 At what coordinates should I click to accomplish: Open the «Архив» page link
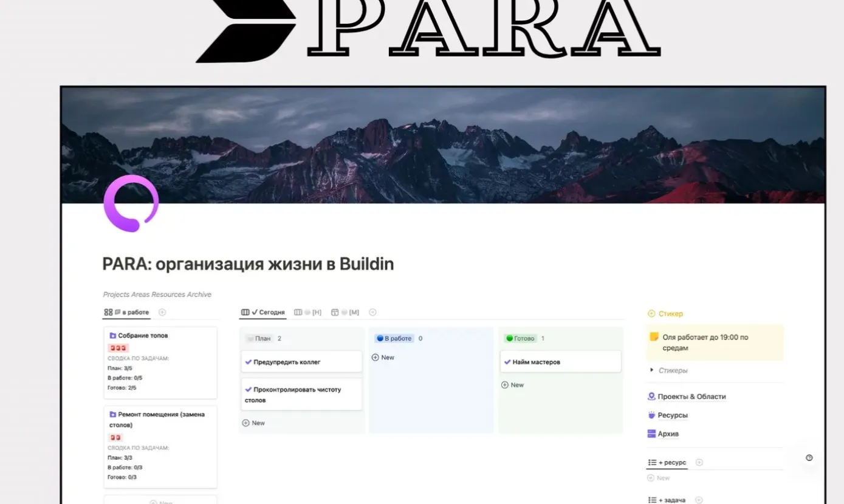pyautogui.click(x=668, y=434)
